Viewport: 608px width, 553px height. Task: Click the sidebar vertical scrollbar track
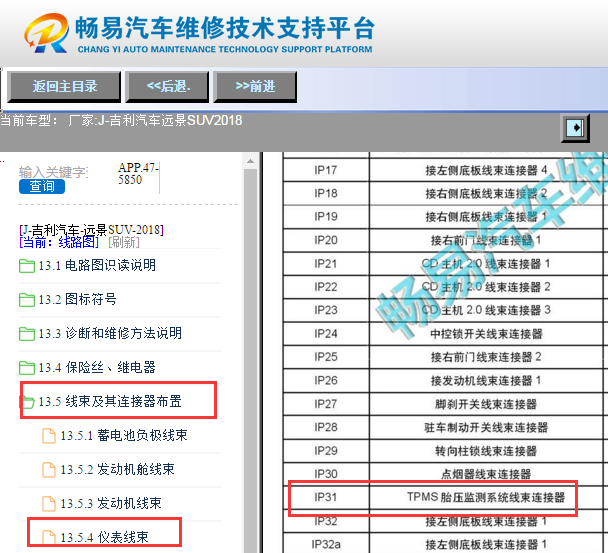pyautogui.click(x=250, y=361)
